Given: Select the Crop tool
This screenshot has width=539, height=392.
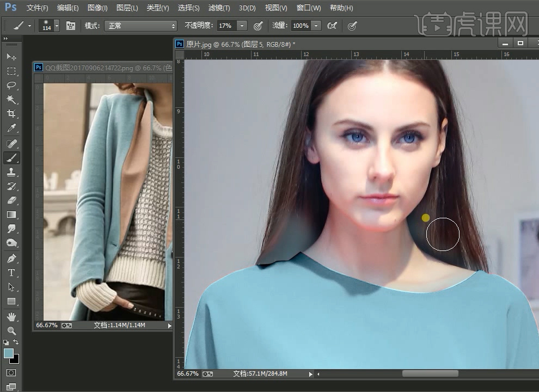Looking at the screenshot, I should pyautogui.click(x=11, y=114).
